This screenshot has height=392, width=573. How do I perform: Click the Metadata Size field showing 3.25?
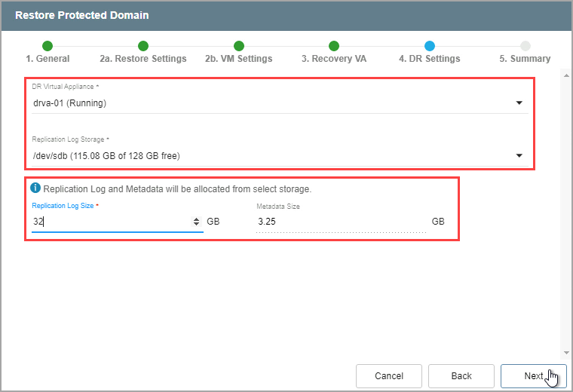click(x=339, y=222)
